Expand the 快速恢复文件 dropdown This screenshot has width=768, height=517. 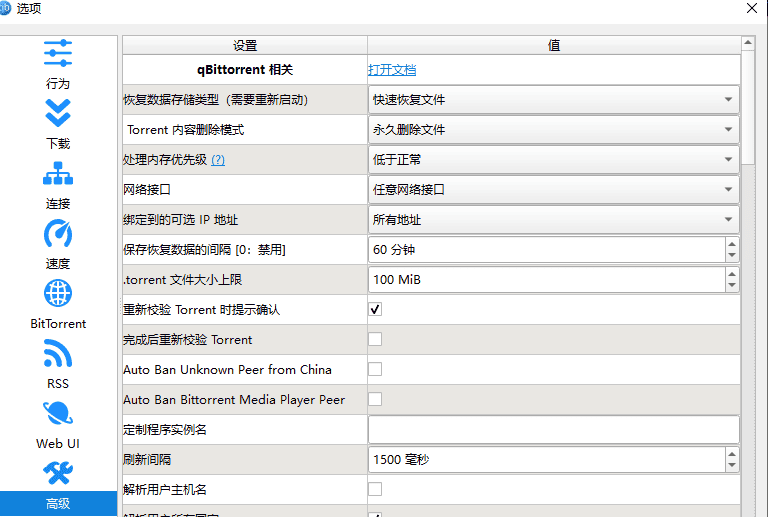554,100
